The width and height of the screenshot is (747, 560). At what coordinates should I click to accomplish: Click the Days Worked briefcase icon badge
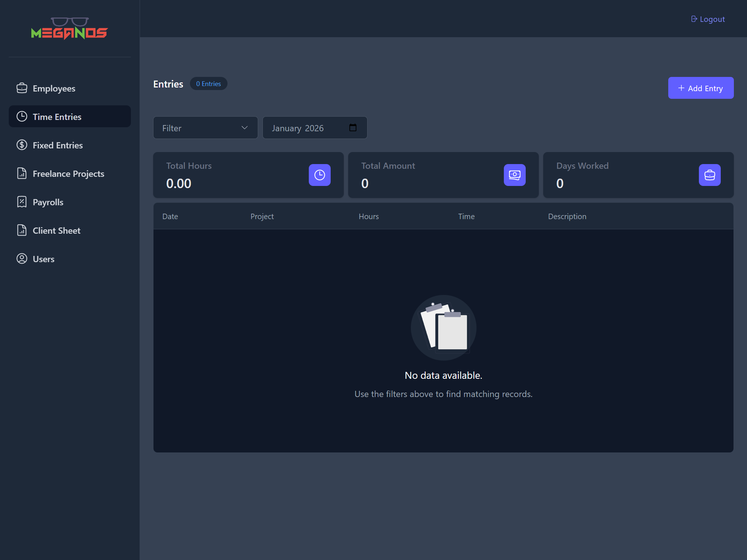(x=709, y=175)
